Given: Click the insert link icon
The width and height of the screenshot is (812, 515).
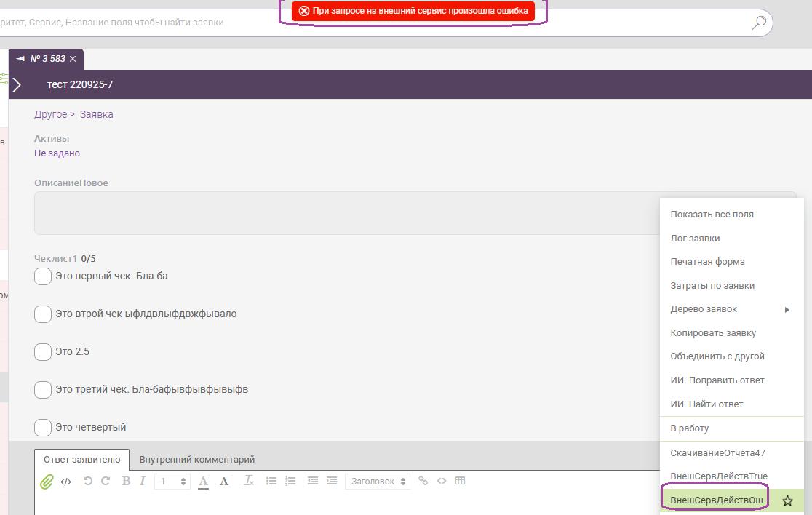Looking at the screenshot, I should pyautogui.click(x=423, y=481).
